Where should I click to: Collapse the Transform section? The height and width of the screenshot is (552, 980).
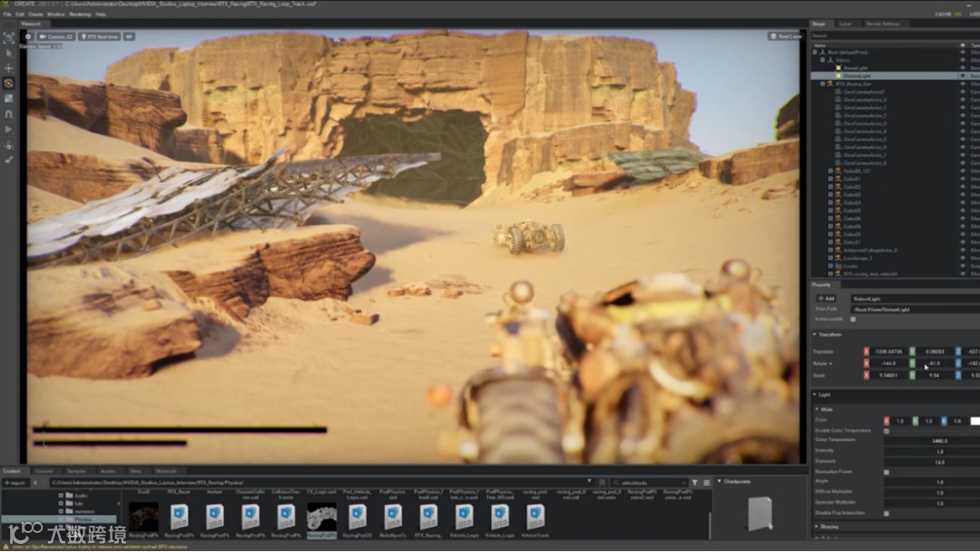point(815,335)
